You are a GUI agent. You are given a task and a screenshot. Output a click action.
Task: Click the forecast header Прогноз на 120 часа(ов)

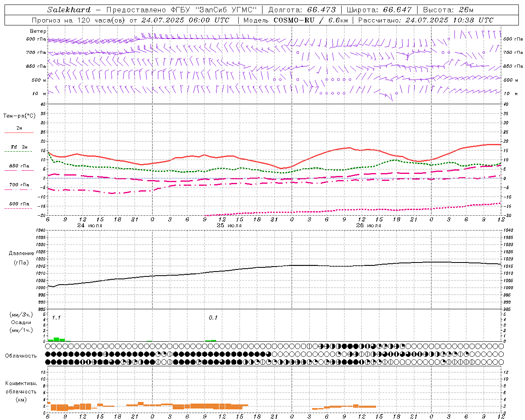79,20
